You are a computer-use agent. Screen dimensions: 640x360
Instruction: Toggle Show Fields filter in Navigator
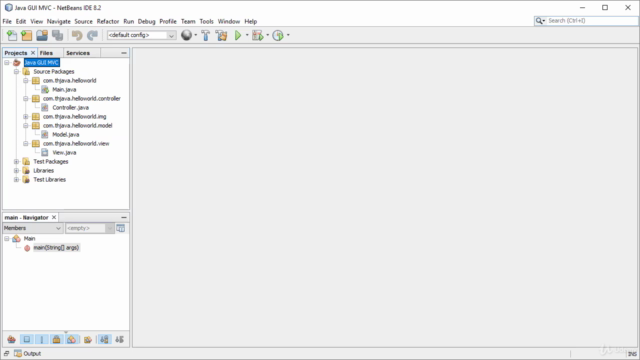tap(27, 340)
